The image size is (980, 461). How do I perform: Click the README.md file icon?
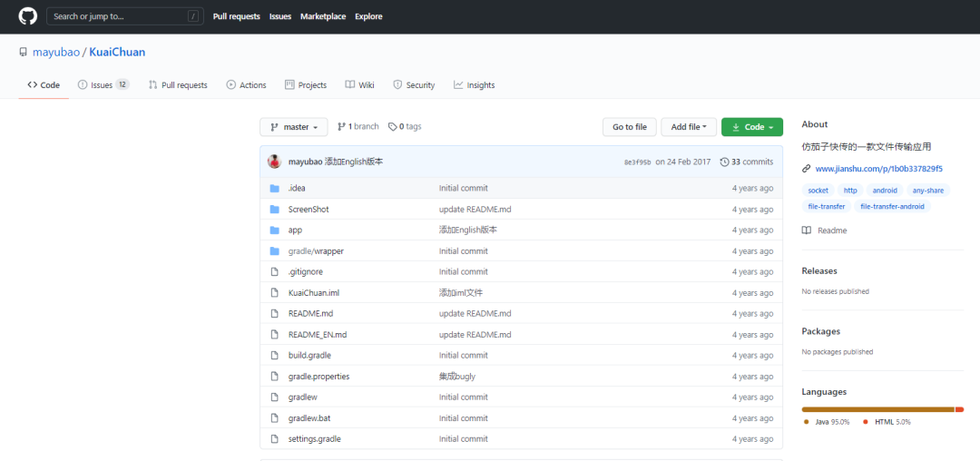click(274, 314)
